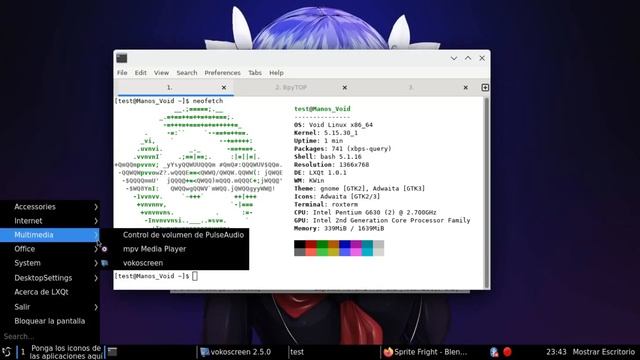Click the 'Memory: 339MiB / 1639MiB' line

click(339, 229)
